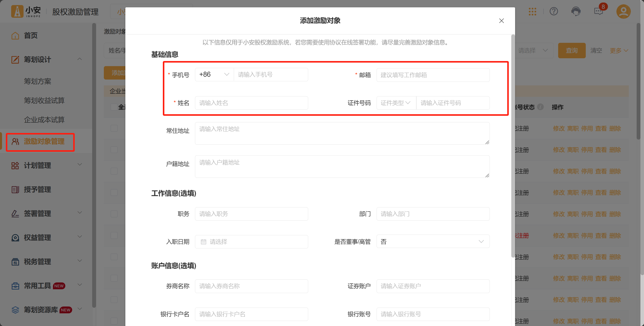The image size is (644, 326).
Task: Click the 查询 search button
Action: tap(572, 50)
